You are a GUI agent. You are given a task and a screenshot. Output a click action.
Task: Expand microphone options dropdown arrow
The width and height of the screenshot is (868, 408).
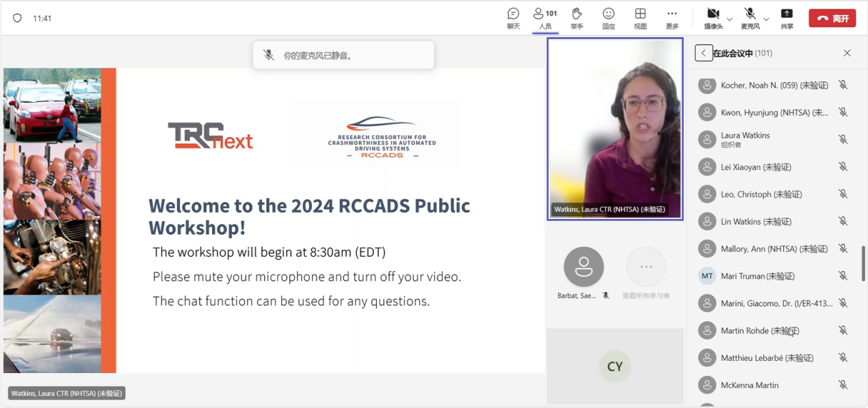(766, 18)
